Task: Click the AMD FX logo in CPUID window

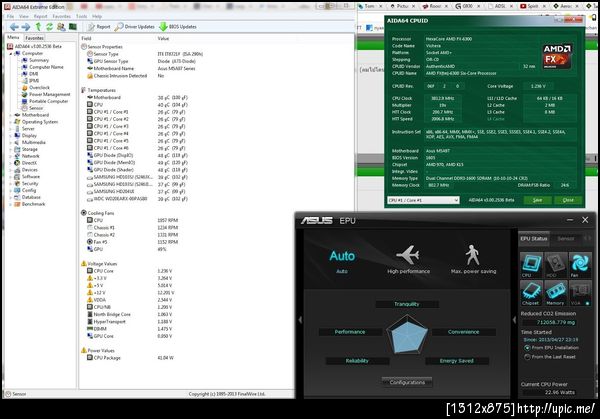Action: (557, 56)
